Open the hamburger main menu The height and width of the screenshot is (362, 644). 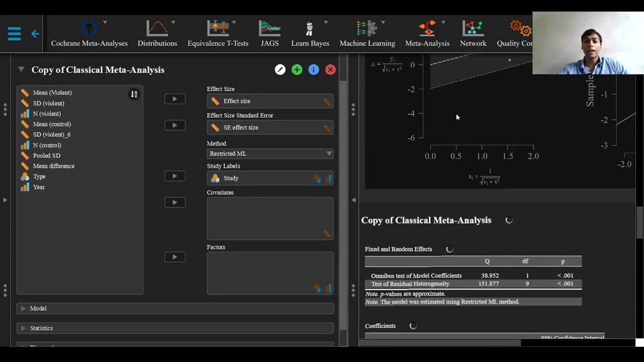[x=14, y=34]
